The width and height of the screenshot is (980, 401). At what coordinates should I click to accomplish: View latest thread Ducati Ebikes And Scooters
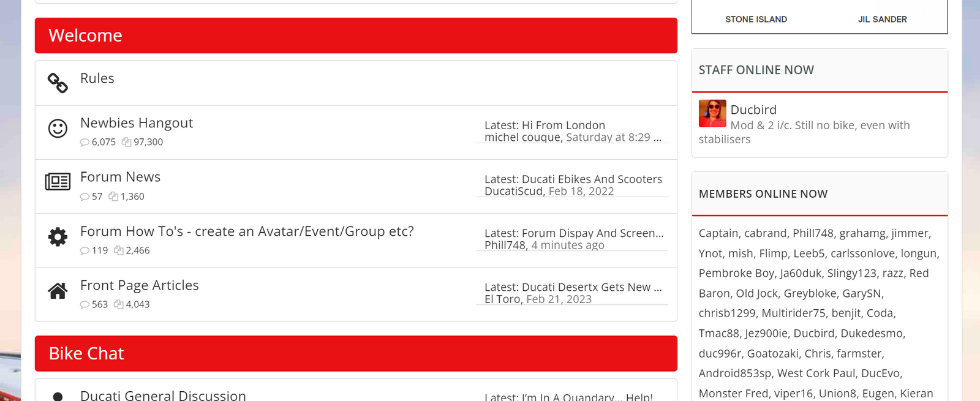click(592, 179)
